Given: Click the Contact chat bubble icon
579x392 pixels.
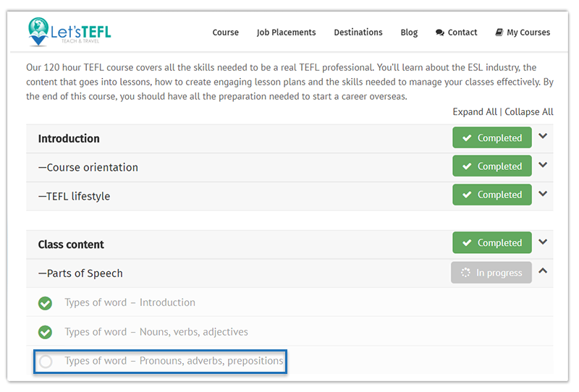Looking at the screenshot, I should (439, 33).
